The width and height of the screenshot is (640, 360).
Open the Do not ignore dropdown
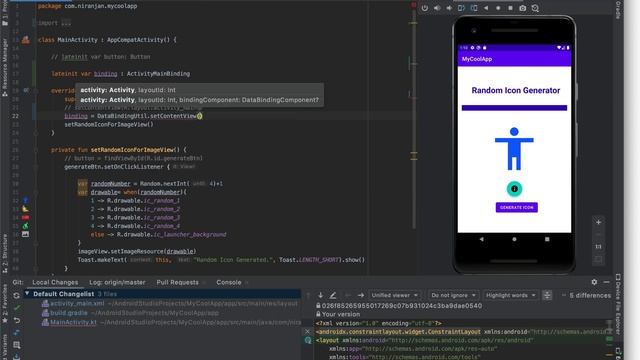(x=453, y=295)
